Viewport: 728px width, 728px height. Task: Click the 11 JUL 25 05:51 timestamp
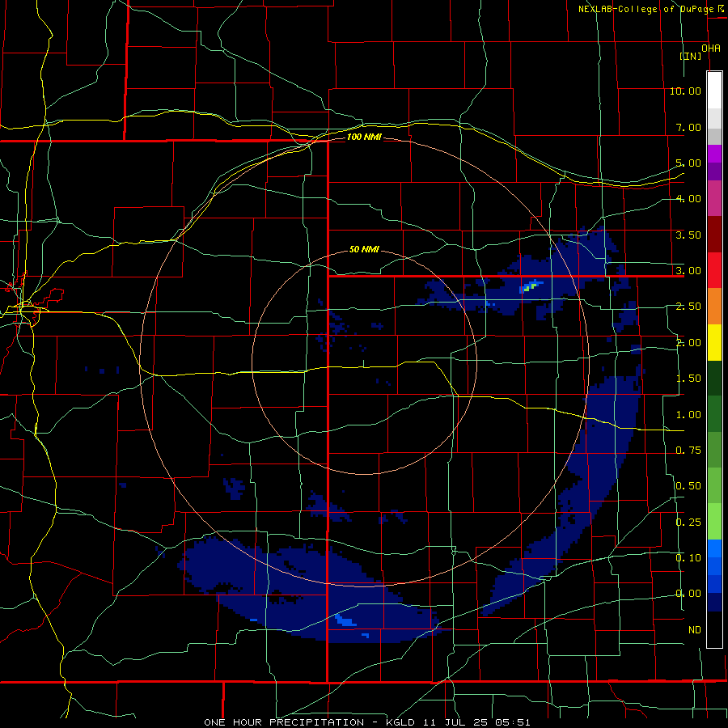476,722
